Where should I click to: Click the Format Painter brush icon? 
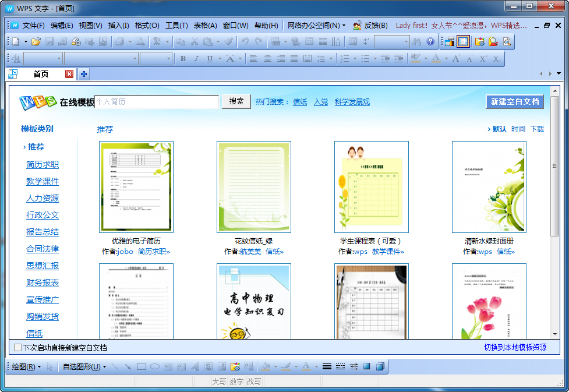click(x=229, y=42)
